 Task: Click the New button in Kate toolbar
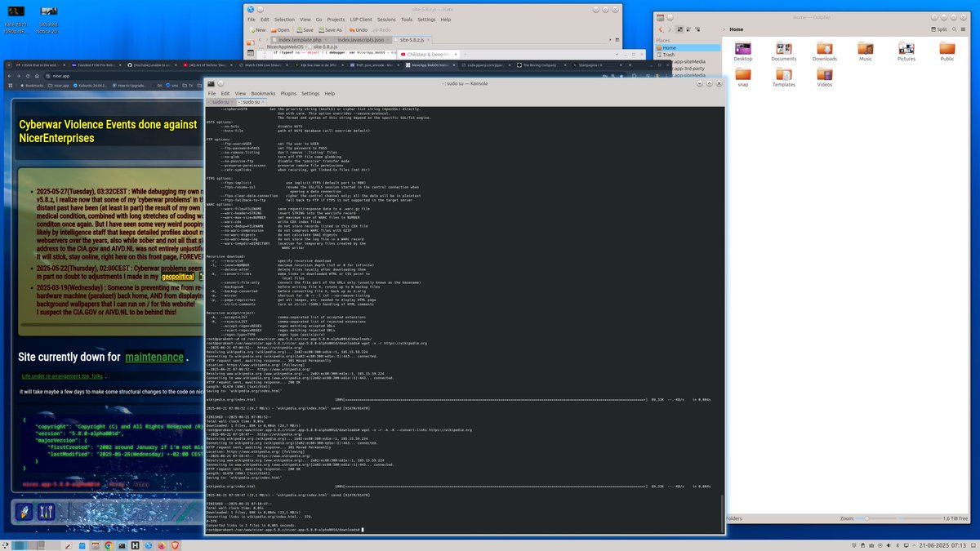pos(258,29)
